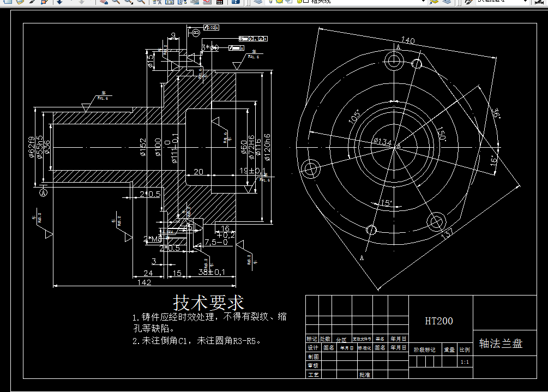The height and width of the screenshot is (392, 548).
Task: Open the Layer Properties Manager icon
Action: (168, 3)
